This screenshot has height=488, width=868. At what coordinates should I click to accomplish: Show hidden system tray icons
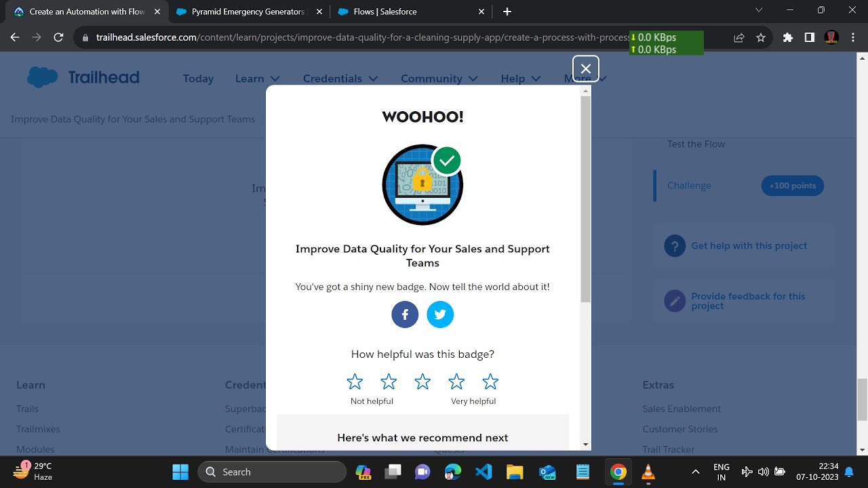pos(695,472)
